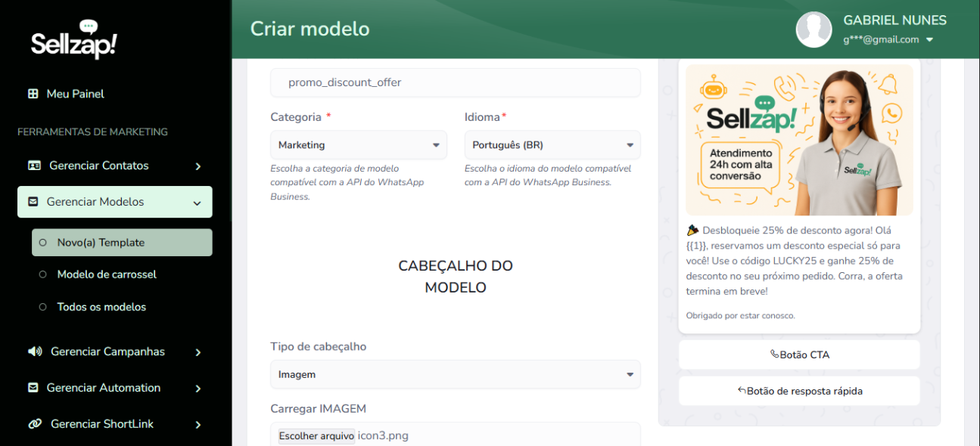The height and width of the screenshot is (446, 980).
Task: Click the promo_discount_offer template name field
Action: click(455, 82)
